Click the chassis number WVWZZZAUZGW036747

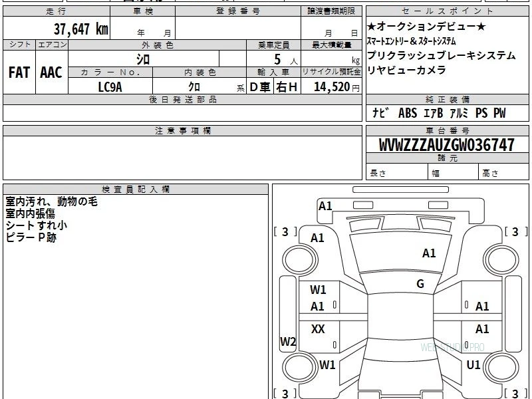447,145
